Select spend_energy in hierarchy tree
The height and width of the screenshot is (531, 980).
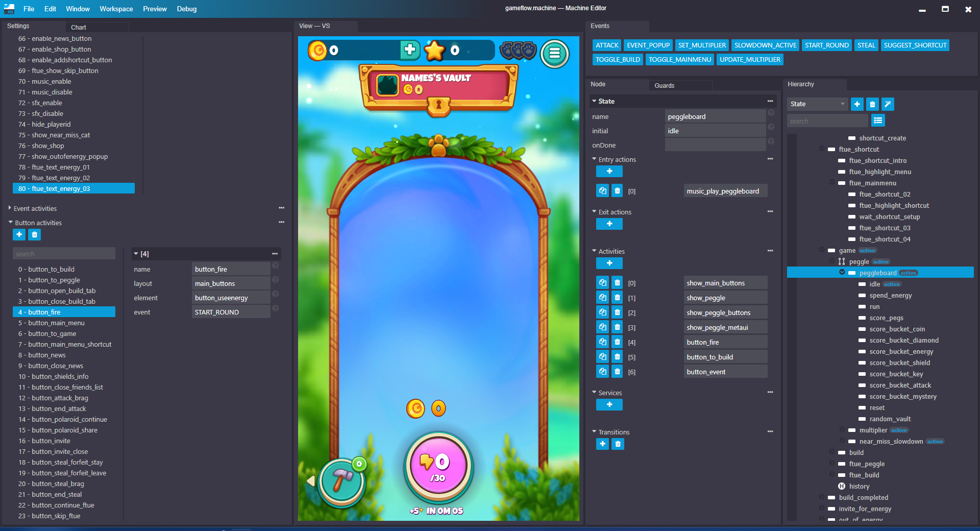pyautogui.click(x=890, y=295)
